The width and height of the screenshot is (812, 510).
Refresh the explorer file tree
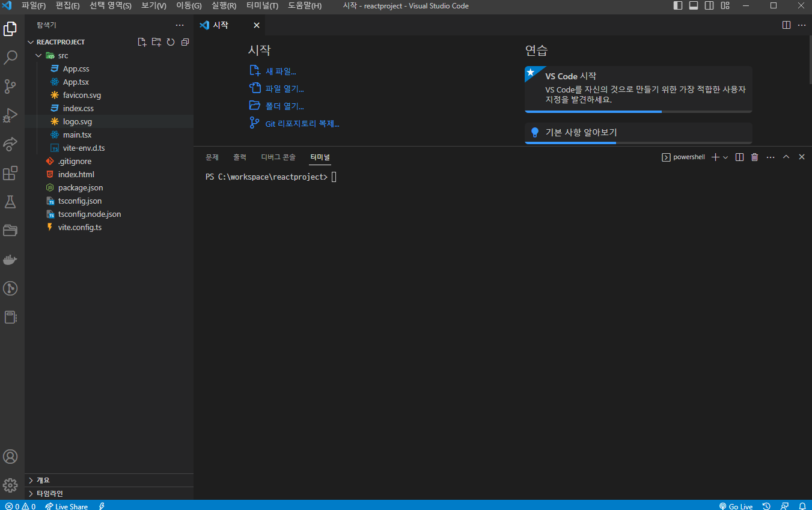pos(171,42)
